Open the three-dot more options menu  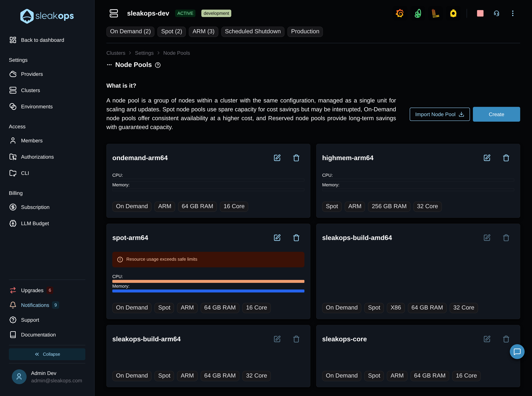(513, 13)
